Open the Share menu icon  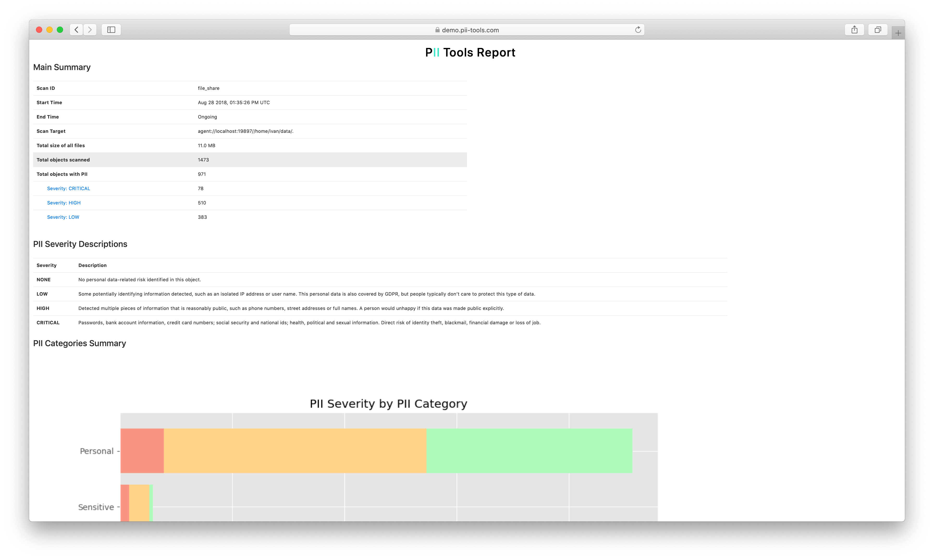click(854, 30)
